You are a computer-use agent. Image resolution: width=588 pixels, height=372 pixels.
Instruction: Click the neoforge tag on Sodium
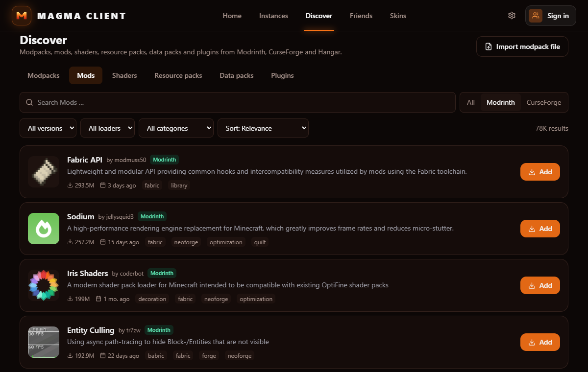point(186,242)
